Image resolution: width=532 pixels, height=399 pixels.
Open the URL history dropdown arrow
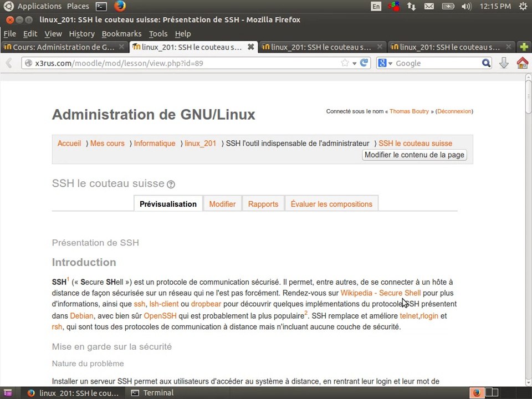point(354,63)
